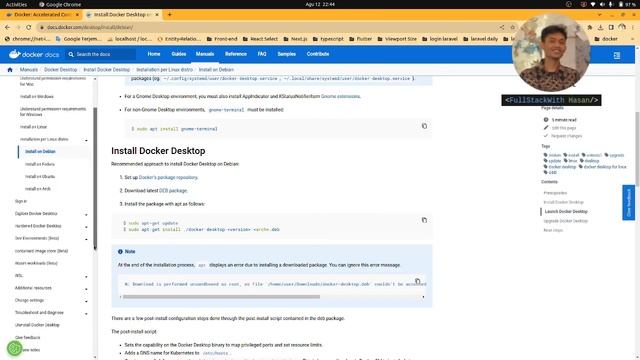This screenshot has width=640, height=360.
Task: Open Install on Fedora in sidebar
Action: click(40, 164)
